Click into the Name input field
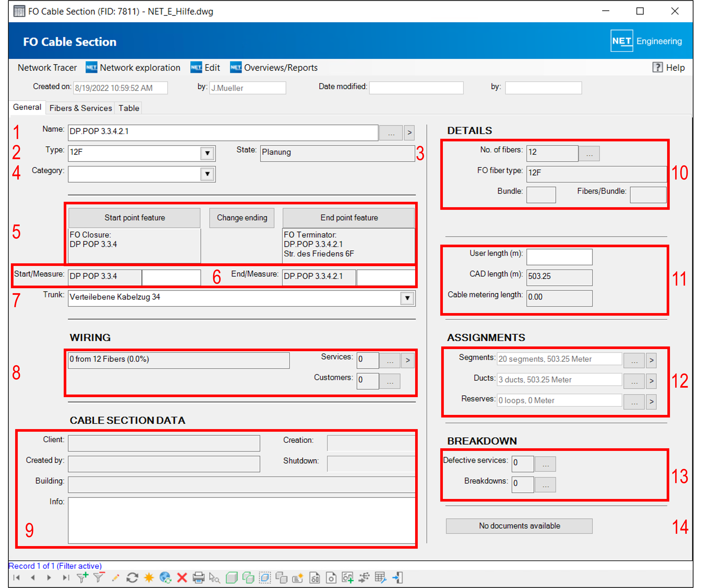The width and height of the screenshot is (701, 588). pyautogui.click(x=223, y=133)
